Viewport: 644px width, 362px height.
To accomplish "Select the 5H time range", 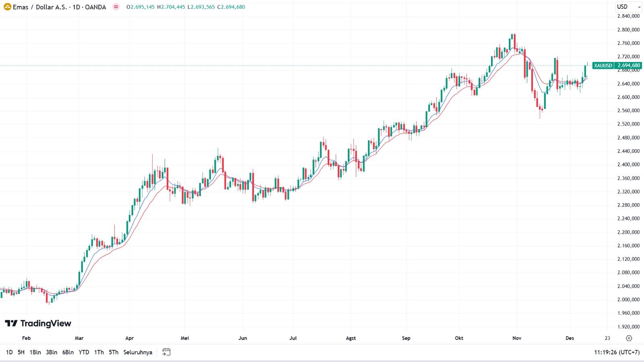I will tap(21, 352).
